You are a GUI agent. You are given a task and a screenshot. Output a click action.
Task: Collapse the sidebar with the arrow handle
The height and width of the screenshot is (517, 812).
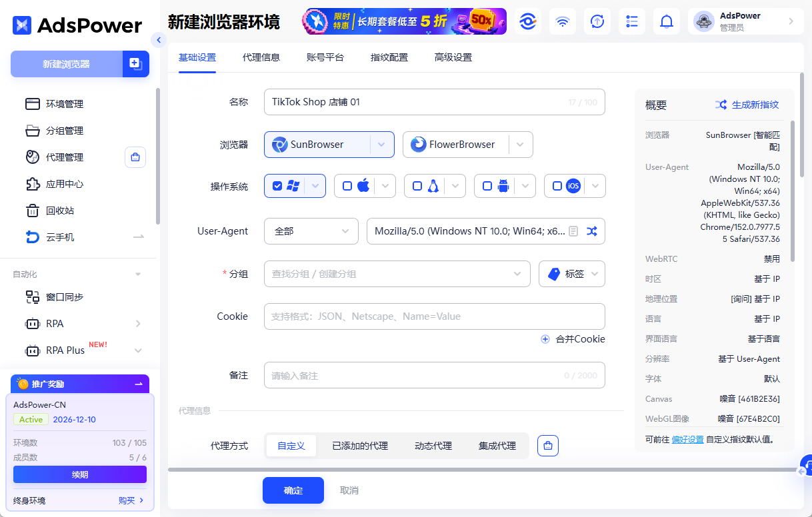(x=158, y=40)
